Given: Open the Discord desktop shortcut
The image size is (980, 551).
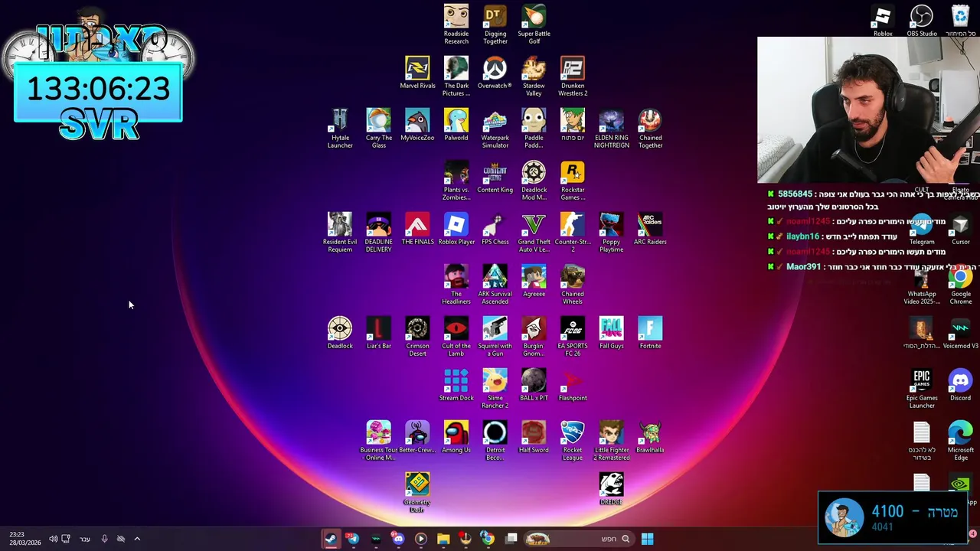Looking at the screenshot, I should 960,385.
